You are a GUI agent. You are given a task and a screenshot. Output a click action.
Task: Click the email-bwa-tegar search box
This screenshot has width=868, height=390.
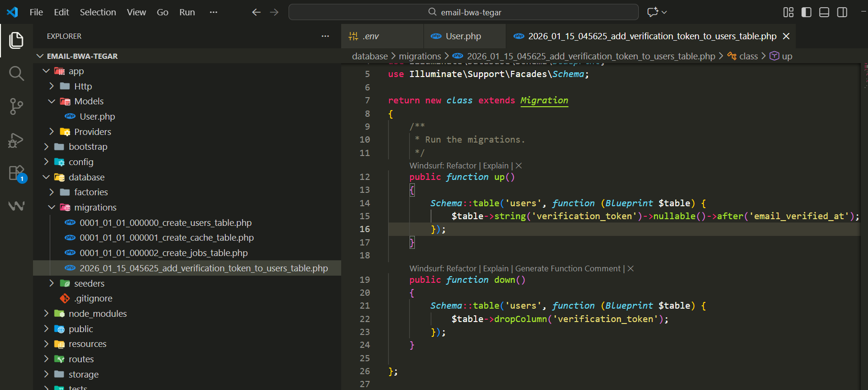[x=463, y=12]
